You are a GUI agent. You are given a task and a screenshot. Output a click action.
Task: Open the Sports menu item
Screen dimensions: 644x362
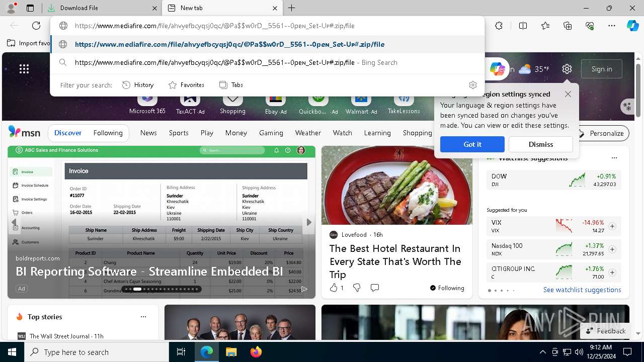pyautogui.click(x=179, y=133)
